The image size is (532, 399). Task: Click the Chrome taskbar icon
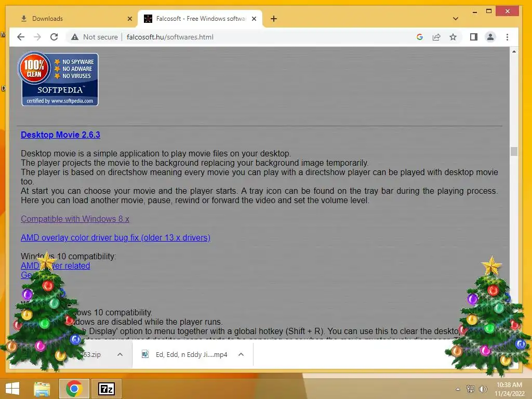point(74,389)
